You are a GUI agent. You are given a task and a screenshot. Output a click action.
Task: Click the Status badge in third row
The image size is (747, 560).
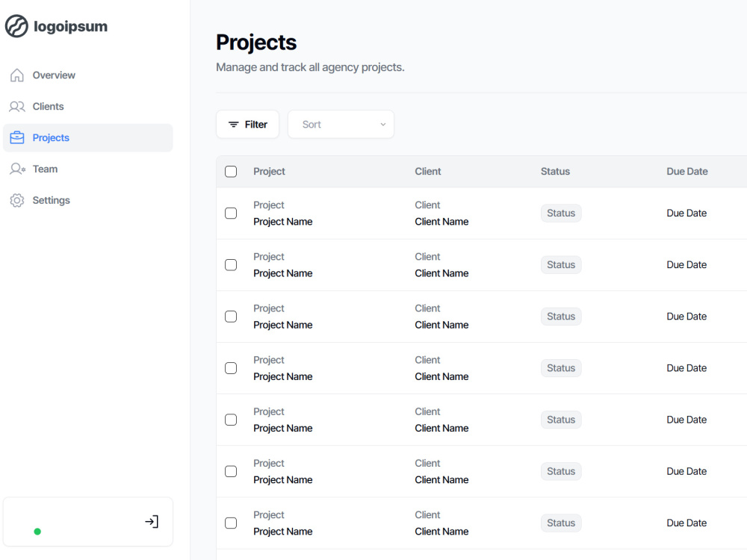coord(561,317)
